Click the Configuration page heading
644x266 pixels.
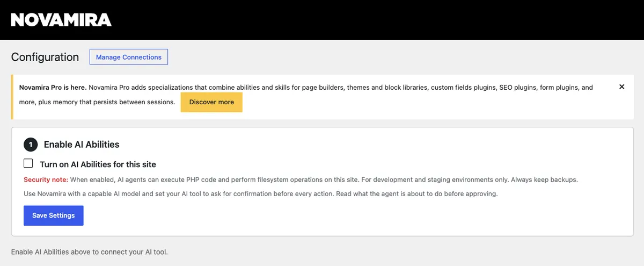[x=45, y=57]
